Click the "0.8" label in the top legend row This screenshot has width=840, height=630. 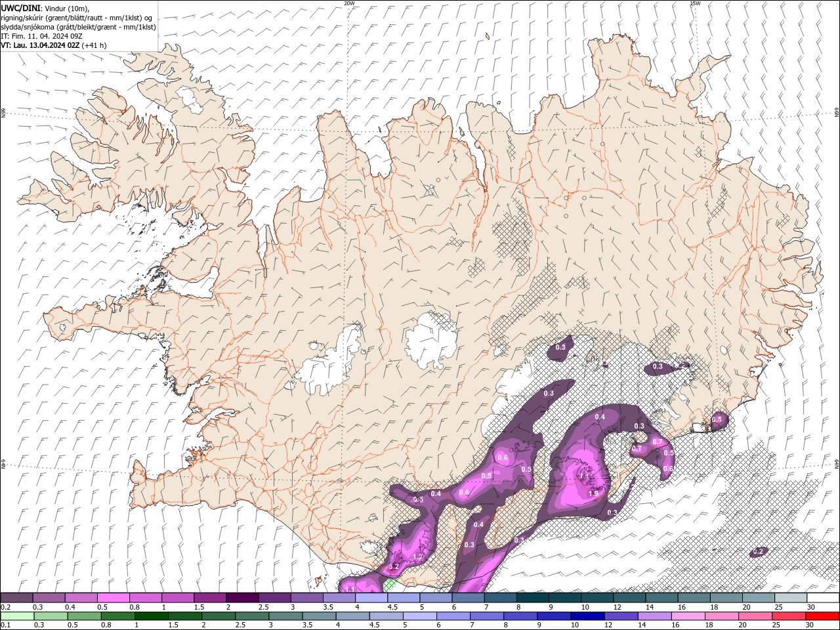click(134, 607)
